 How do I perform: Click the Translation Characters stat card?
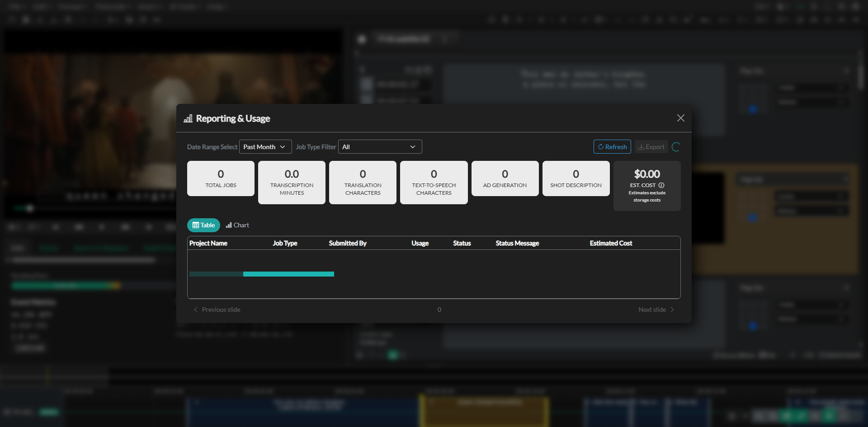tap(363, 183)
